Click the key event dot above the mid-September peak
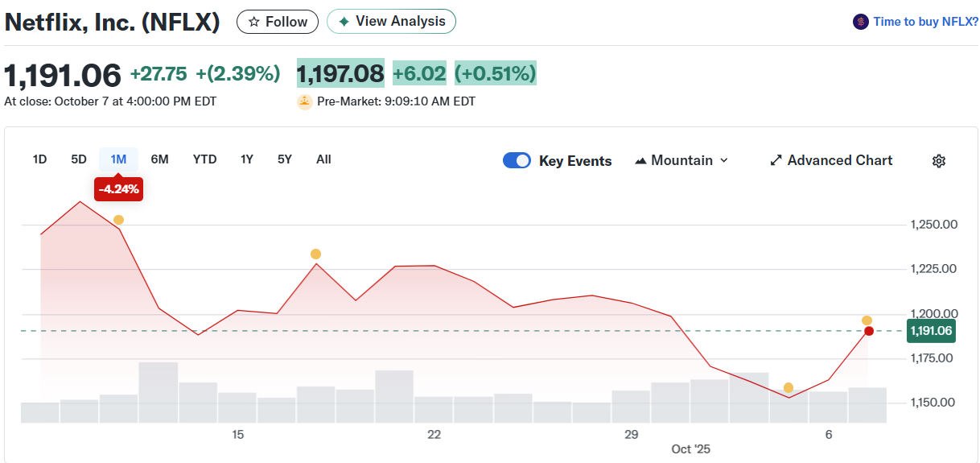Image resolution: width=980 pixels, height=463 pixels. point(315,254)
